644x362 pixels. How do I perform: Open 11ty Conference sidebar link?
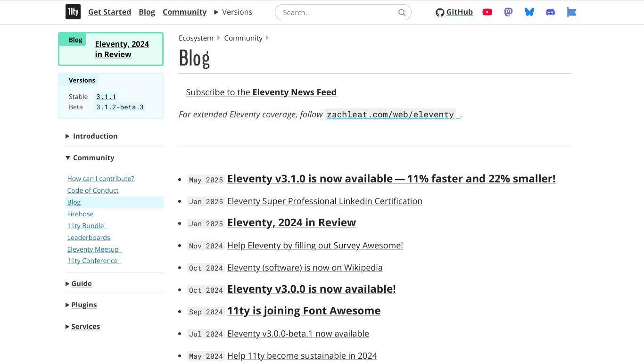coord(94,261)
